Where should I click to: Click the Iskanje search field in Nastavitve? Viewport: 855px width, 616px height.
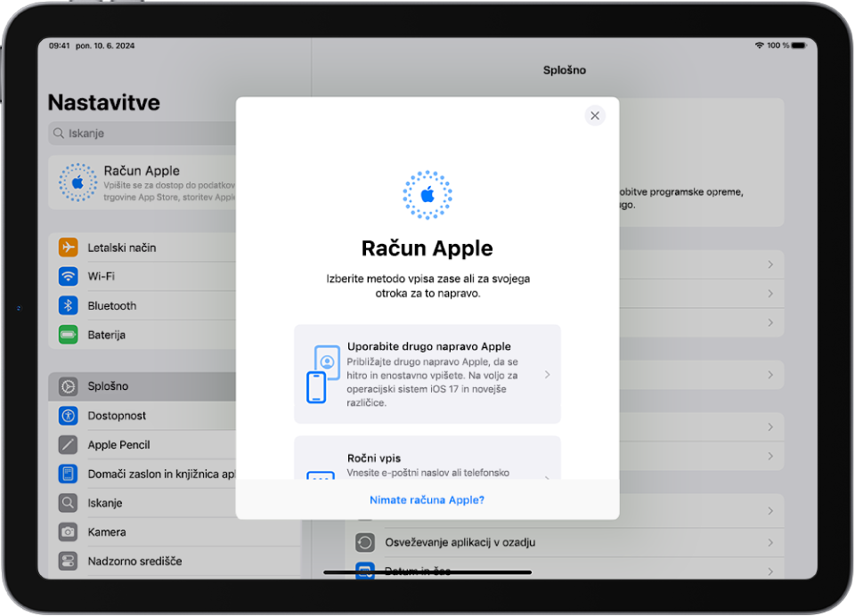[x=142, y=133]
